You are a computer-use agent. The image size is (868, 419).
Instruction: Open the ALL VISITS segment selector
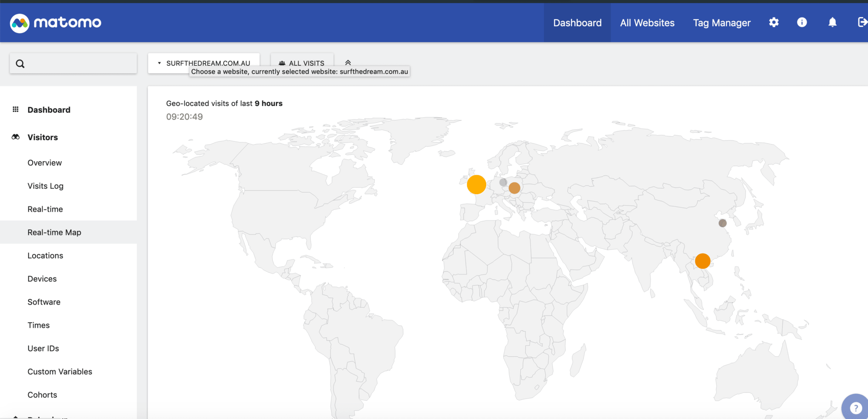[307, 63]
